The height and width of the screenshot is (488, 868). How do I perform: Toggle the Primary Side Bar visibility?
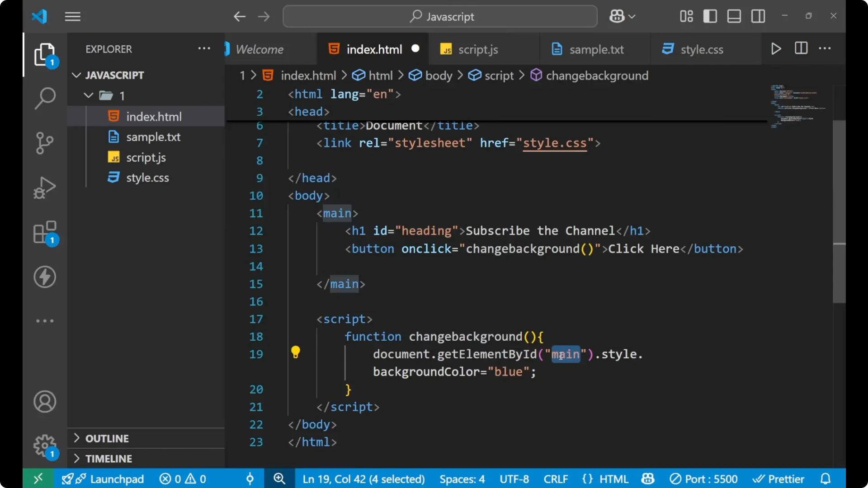click(710, 16)
